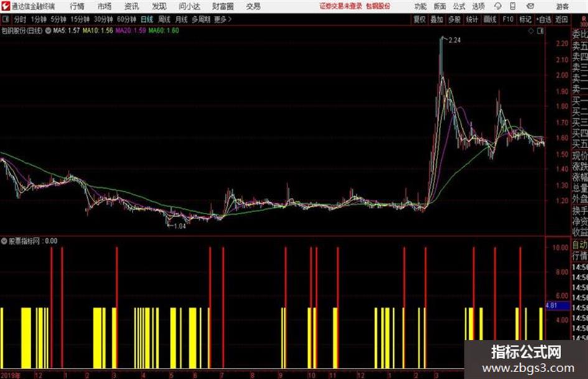Switch to the 30分钟 period tab
This screenshot has width=588, height=379.
[x=103, y=19]
